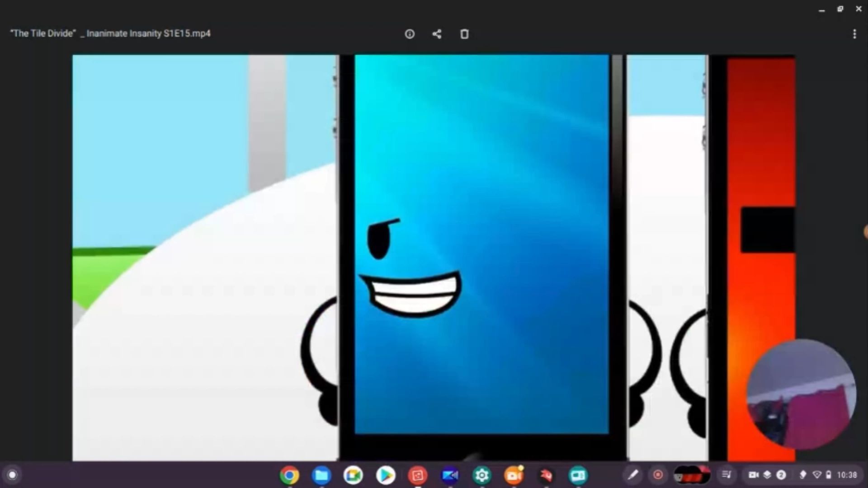Open the red gallery app on shelf
Viewport: 868px width, 488px height.
(x=417, y=475)
